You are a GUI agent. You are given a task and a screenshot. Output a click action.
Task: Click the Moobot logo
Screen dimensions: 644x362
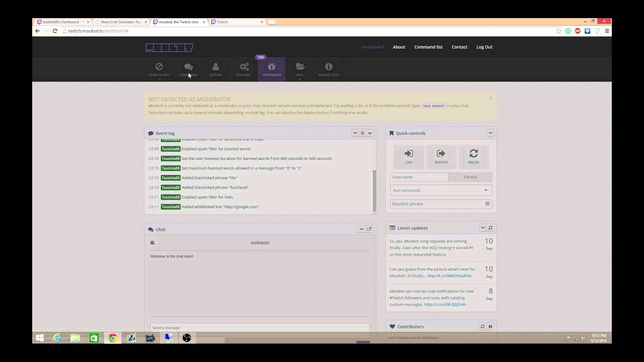point(169,47)
